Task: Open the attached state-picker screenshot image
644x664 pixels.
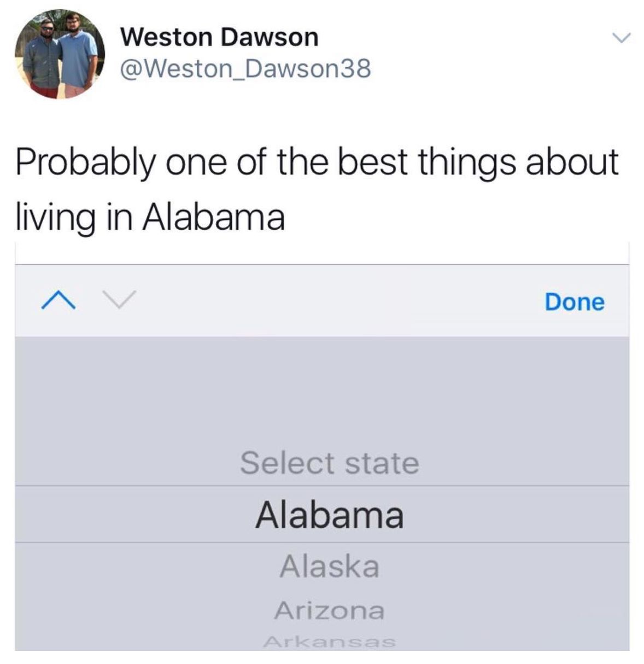Action: (x=322, y=446)
